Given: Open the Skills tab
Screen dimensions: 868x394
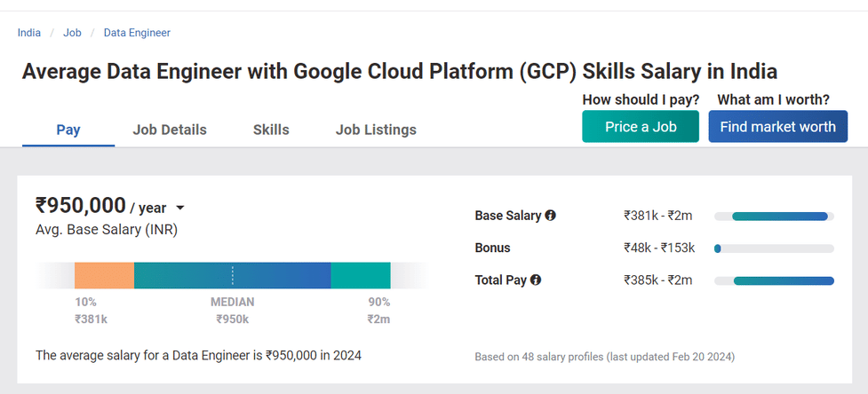Looking at the screenshot, I should pos(271,130).
